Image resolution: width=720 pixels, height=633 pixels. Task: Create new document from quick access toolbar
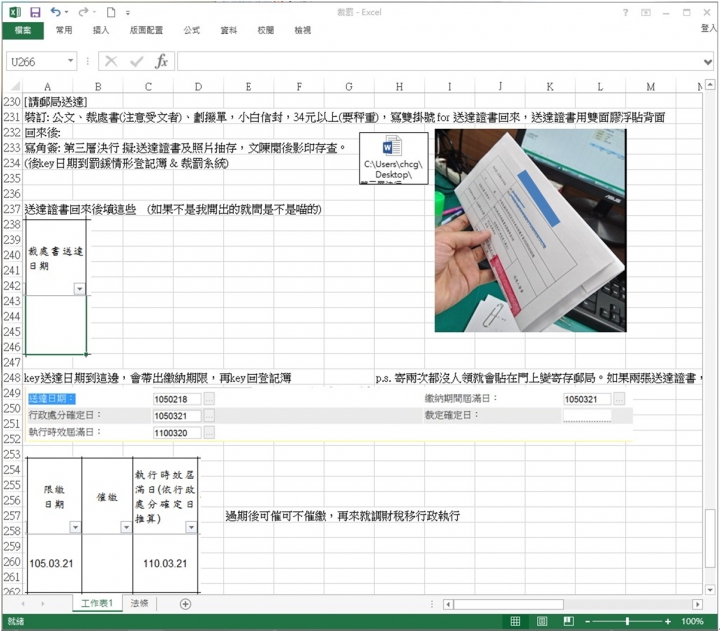(x=111, y=12)
